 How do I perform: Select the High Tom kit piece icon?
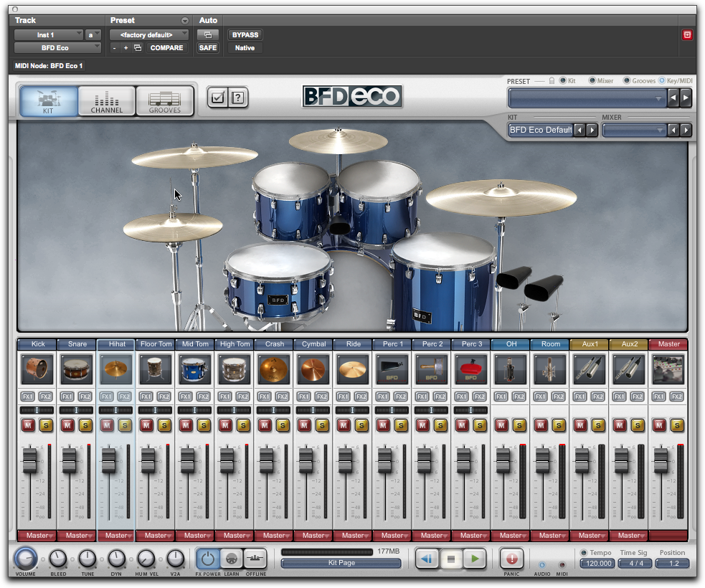235,369
